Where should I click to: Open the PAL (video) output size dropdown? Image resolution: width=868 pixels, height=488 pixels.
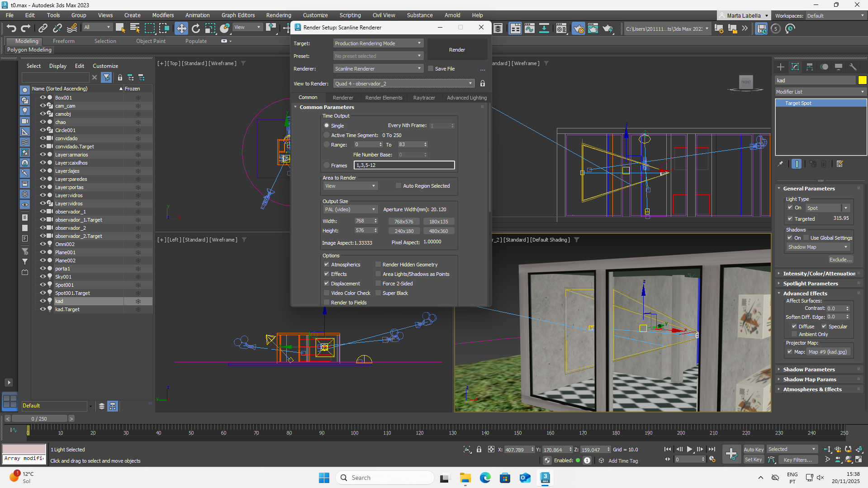click(x=350, y=209)
